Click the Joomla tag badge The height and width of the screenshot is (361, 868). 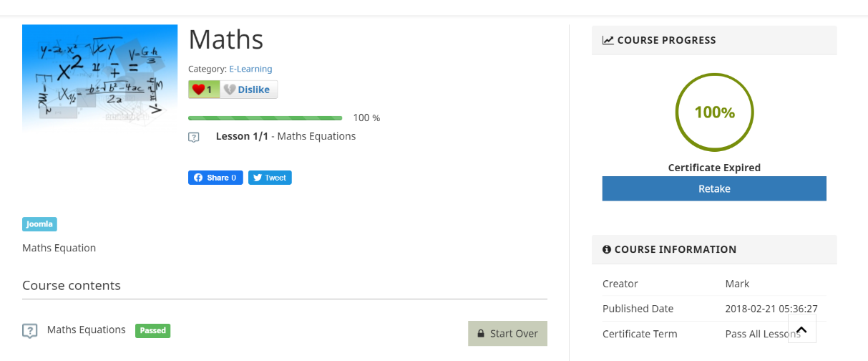(39, 224)
